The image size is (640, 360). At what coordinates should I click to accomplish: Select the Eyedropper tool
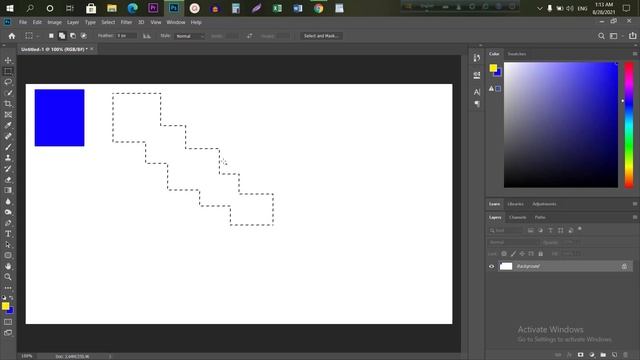(8, 125)
